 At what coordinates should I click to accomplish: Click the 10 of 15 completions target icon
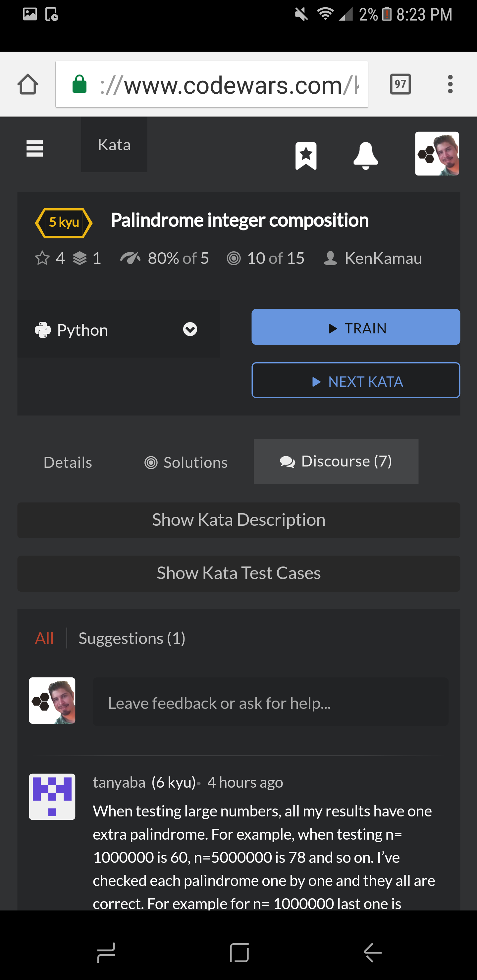coord(234,259)
